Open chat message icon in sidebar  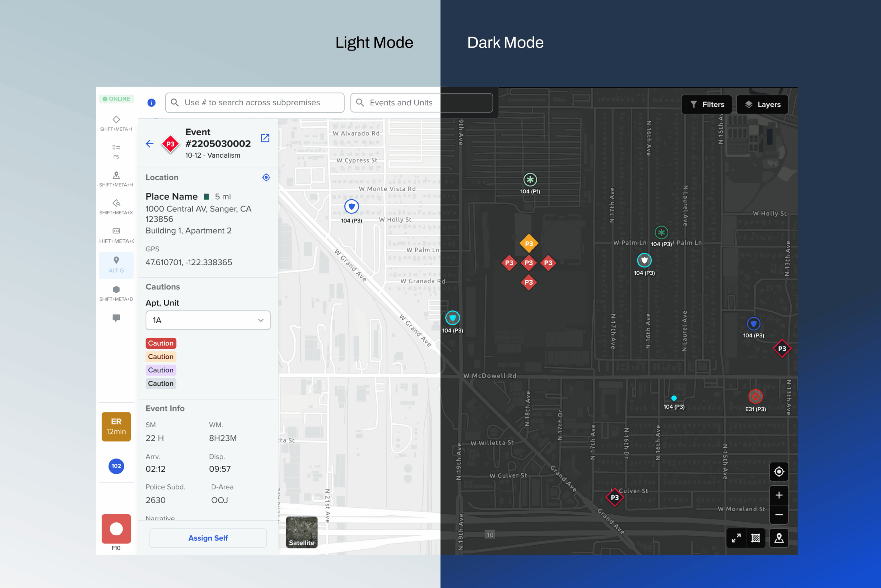116,318
